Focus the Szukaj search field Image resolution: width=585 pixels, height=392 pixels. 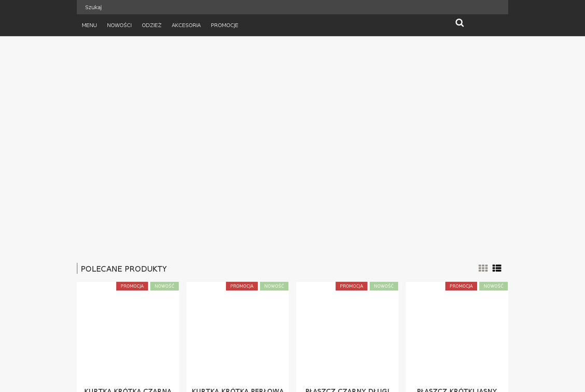coord(292,7)
